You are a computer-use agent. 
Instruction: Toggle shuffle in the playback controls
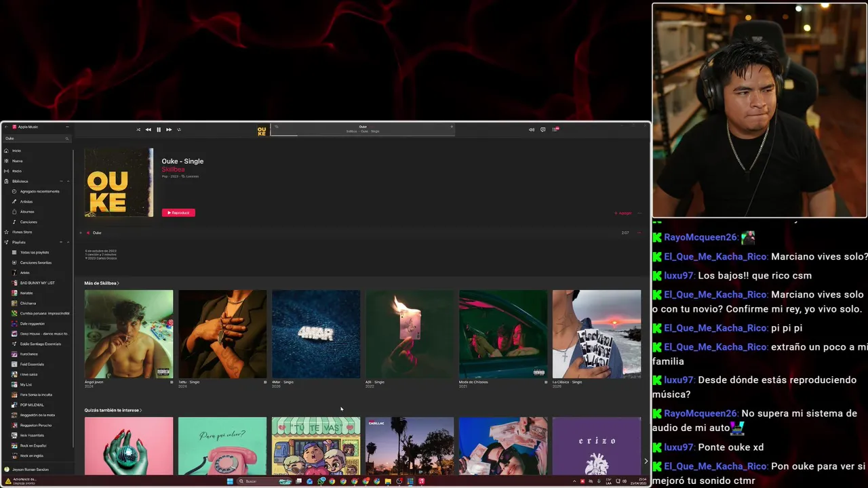(x=138, y=129)
